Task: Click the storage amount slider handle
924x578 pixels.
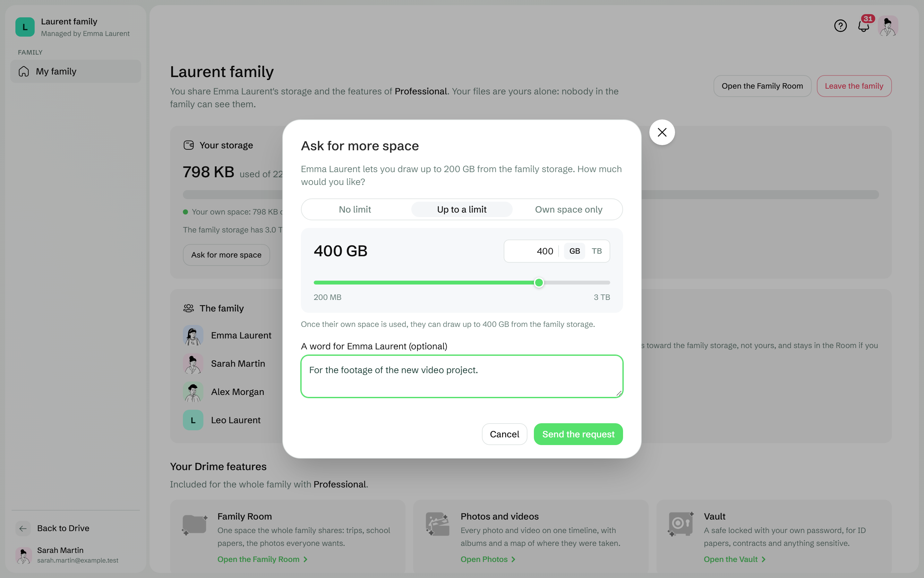Action: pyautogui.click(x=539, y=283)
